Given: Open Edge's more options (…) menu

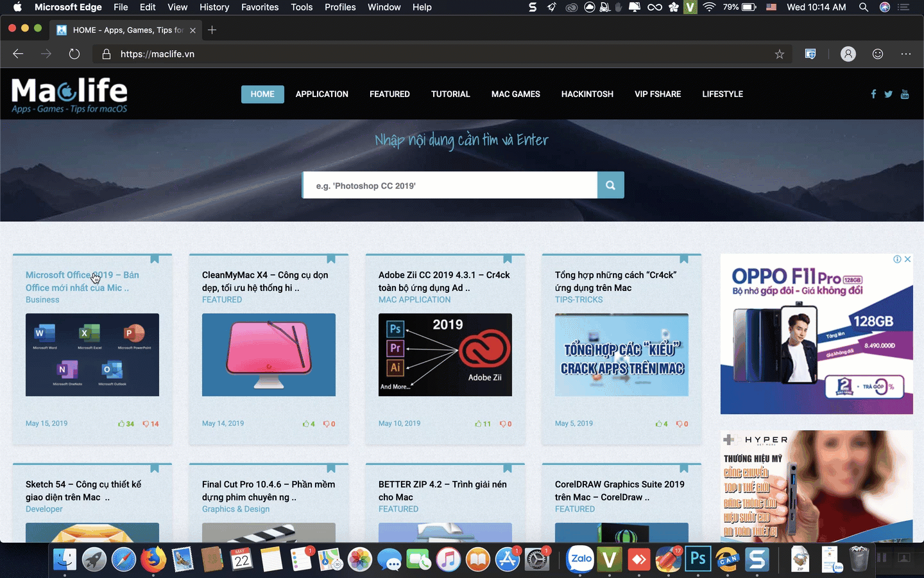Looking at the screenshot, I should [x=906, y=54].
